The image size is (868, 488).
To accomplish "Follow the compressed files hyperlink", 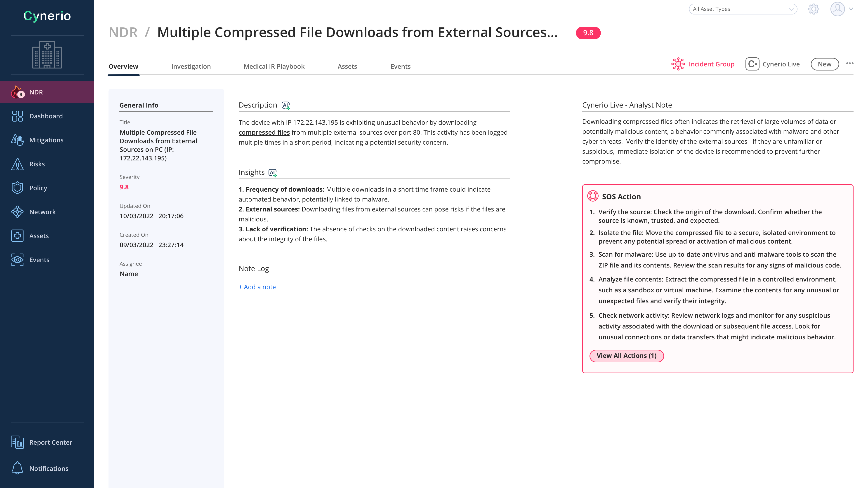I will [264, 132].
